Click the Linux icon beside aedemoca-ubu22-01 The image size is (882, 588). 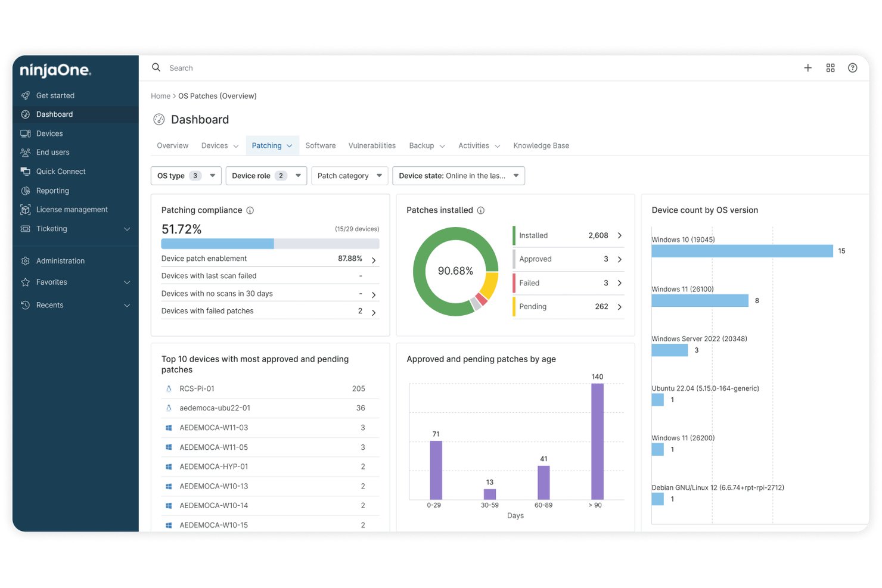169,408
